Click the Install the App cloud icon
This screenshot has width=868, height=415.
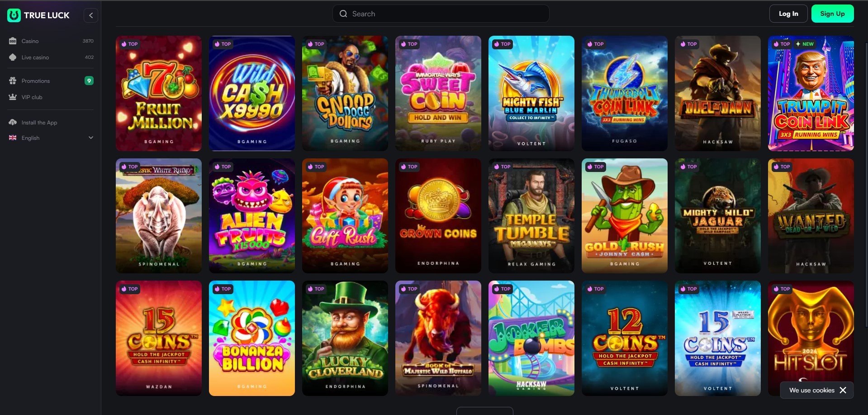(x=13, y=123)
